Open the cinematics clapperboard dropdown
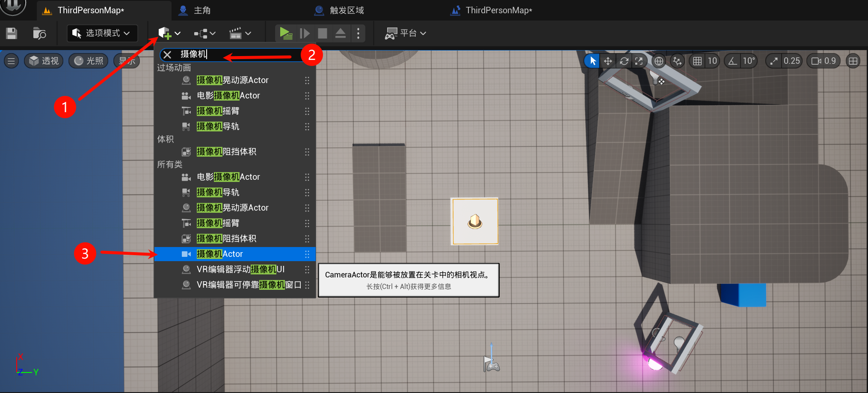868x393 pixels. point(240,33)
